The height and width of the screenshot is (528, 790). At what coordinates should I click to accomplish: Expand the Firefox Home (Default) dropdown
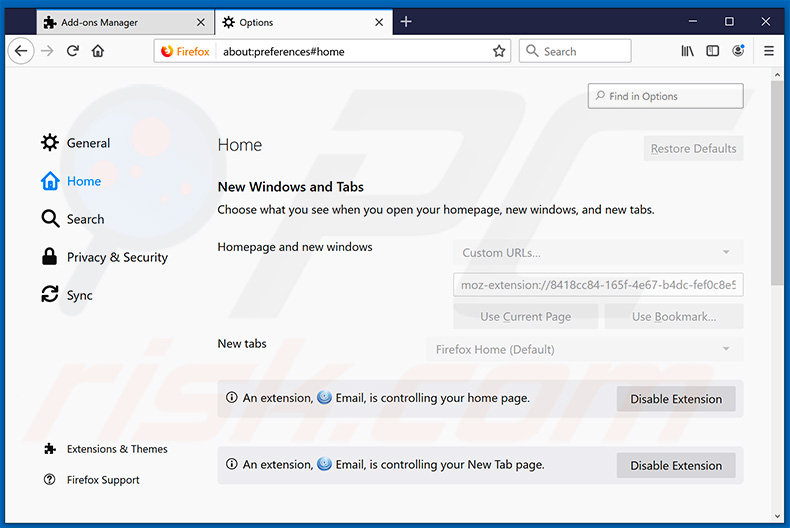584,349
